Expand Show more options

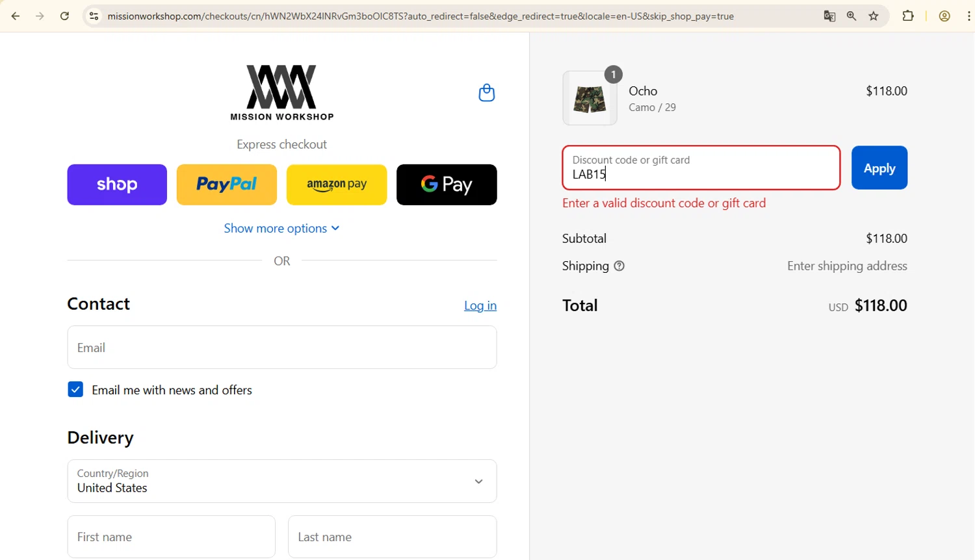tap(282, 228)
